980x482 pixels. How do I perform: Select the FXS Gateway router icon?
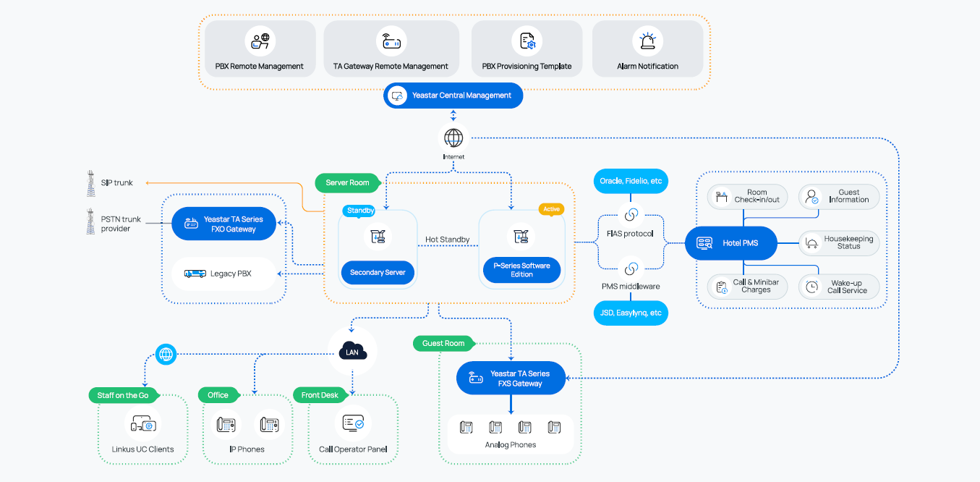point(475,378)
